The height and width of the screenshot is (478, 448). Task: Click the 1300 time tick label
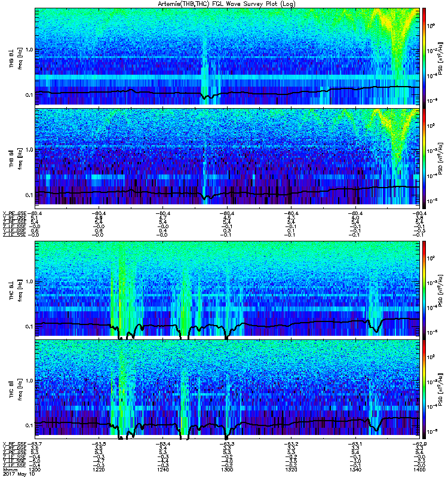click(227, 470)
